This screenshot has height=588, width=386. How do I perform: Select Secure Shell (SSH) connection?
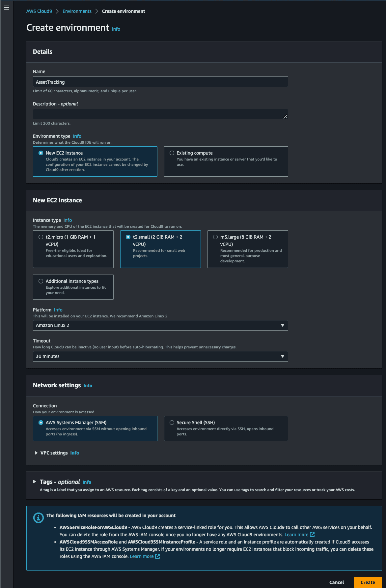pos(226,428)
